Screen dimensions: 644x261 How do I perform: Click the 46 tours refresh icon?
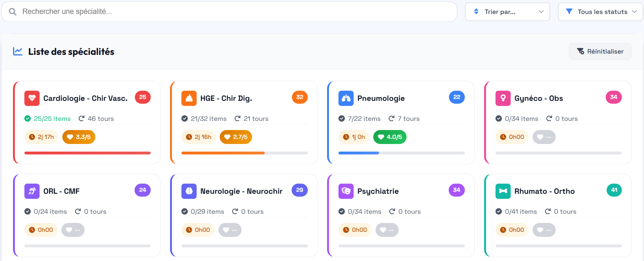click(81, 119)
